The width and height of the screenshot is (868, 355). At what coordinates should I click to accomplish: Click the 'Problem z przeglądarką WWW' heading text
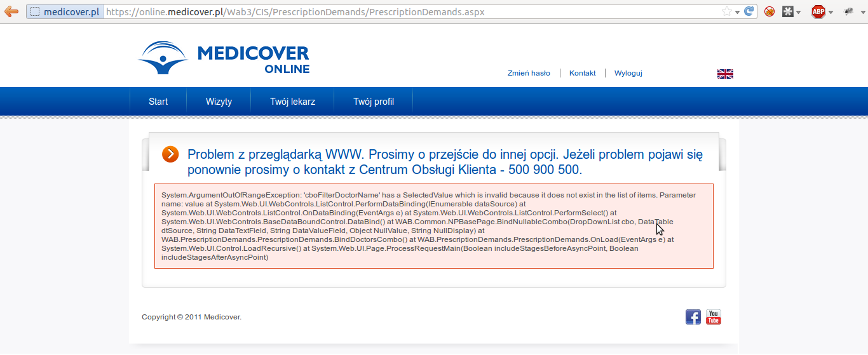coord(445,162)
